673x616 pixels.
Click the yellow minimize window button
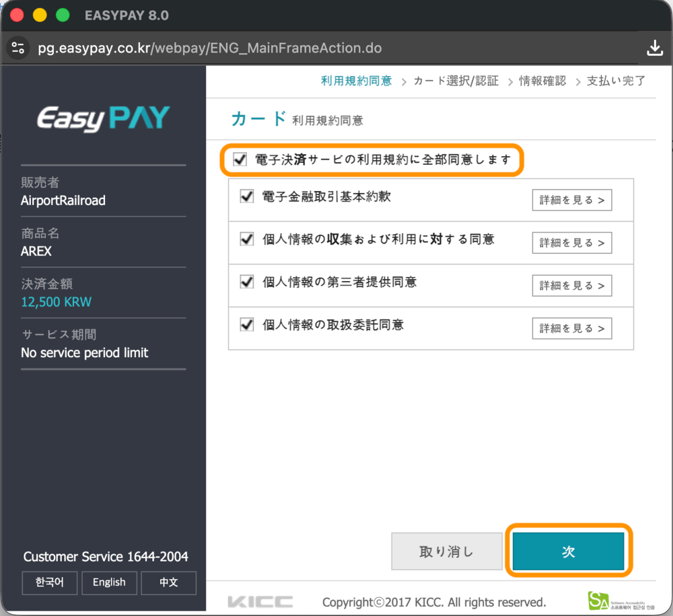click(40, 15)
